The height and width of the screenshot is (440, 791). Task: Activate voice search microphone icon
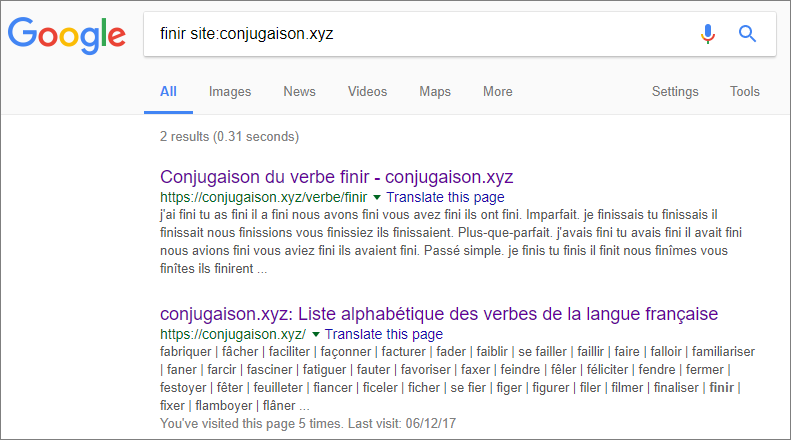click(708, 34)
